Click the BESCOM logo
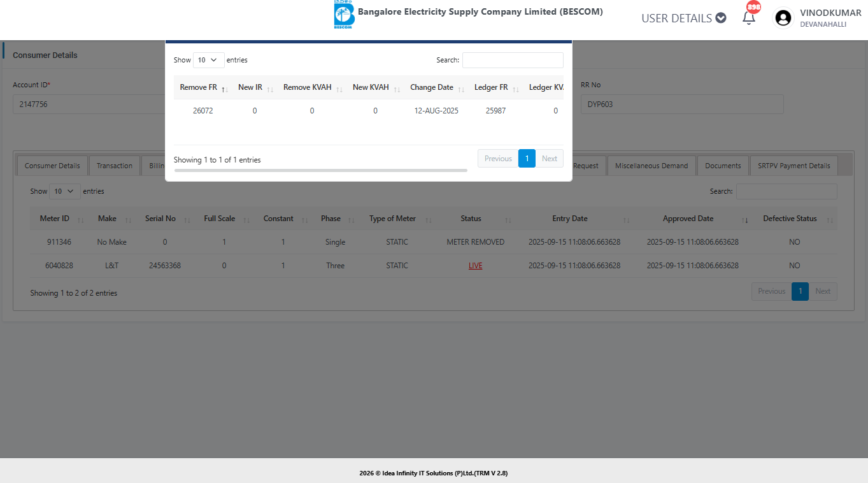 (344, 15)
